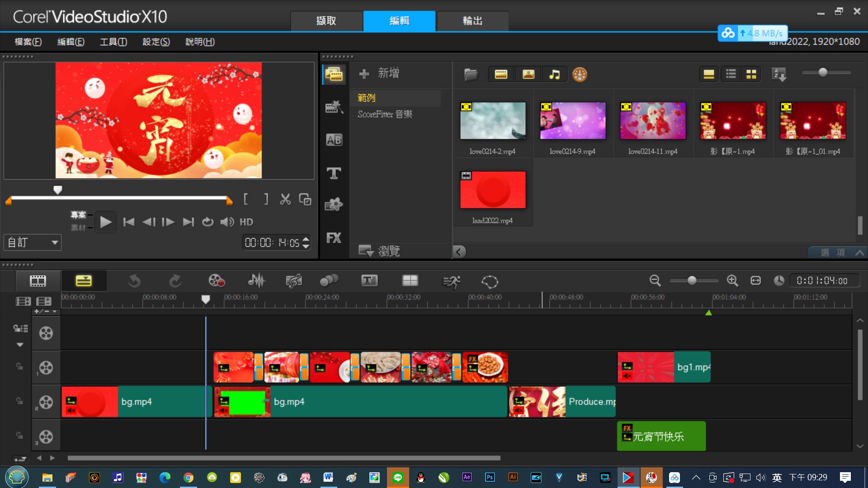Jump to the preview start
The height and width of the screenshot is (488, 868).
[129, 222]
